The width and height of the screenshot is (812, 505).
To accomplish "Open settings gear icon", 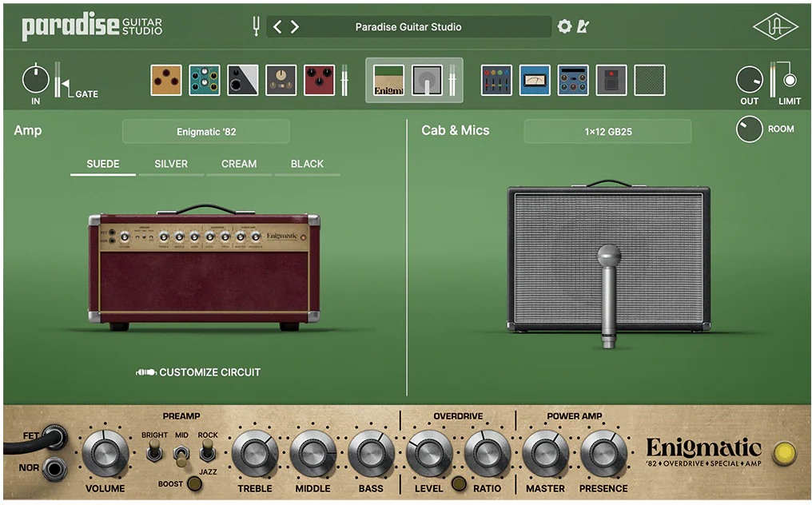I will (x=564, y=26).
